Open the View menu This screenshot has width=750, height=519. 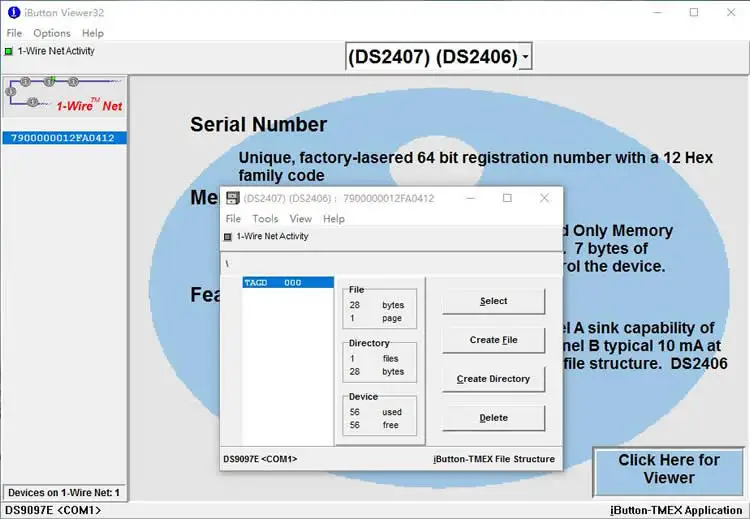(x=300, y=219)
